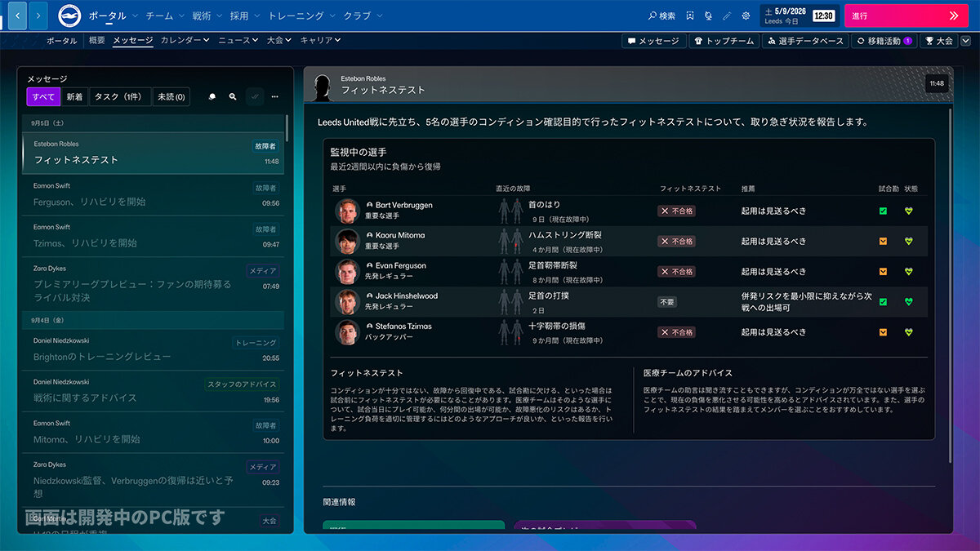980x551 pixels.
Task: Click Mitoma's heart condition icon
Action: click(x=909, y=241)
